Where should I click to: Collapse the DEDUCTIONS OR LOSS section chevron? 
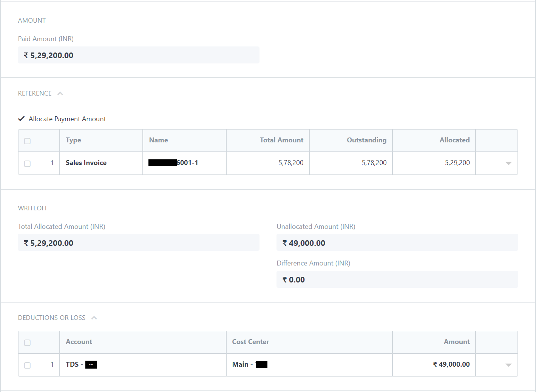94,318
